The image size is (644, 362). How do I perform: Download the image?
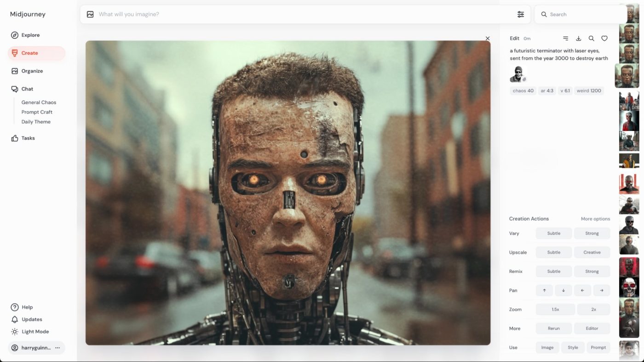579,39
